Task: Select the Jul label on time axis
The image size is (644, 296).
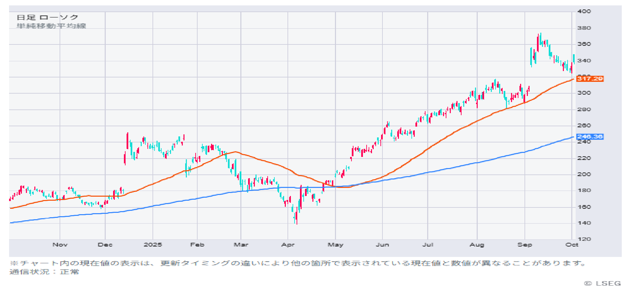Action: 428,245
